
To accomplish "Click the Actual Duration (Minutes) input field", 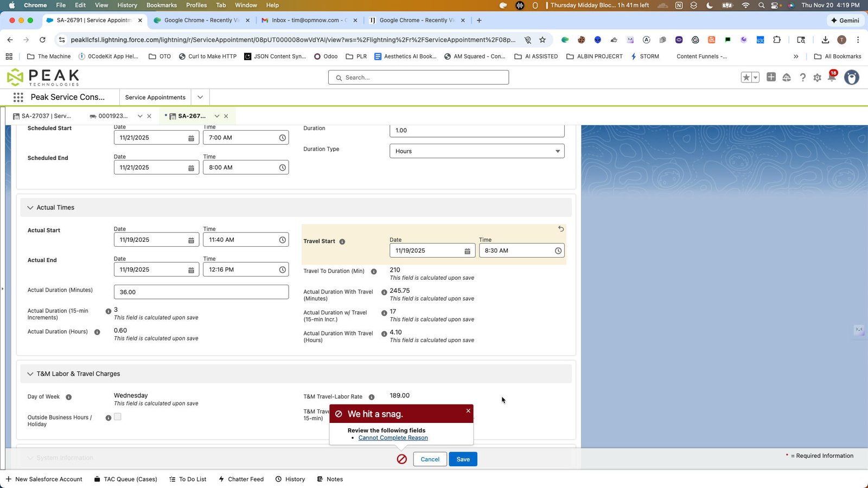I will [201, 292].
